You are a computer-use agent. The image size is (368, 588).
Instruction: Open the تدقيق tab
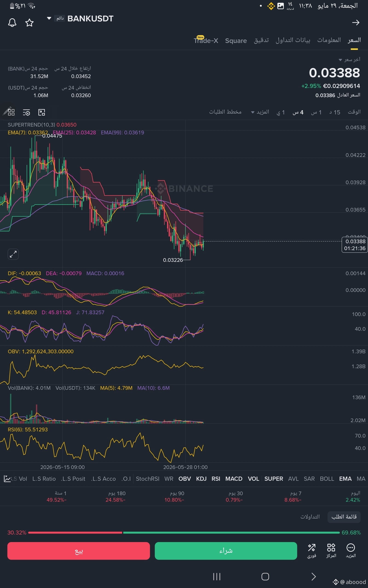point(261,40)
